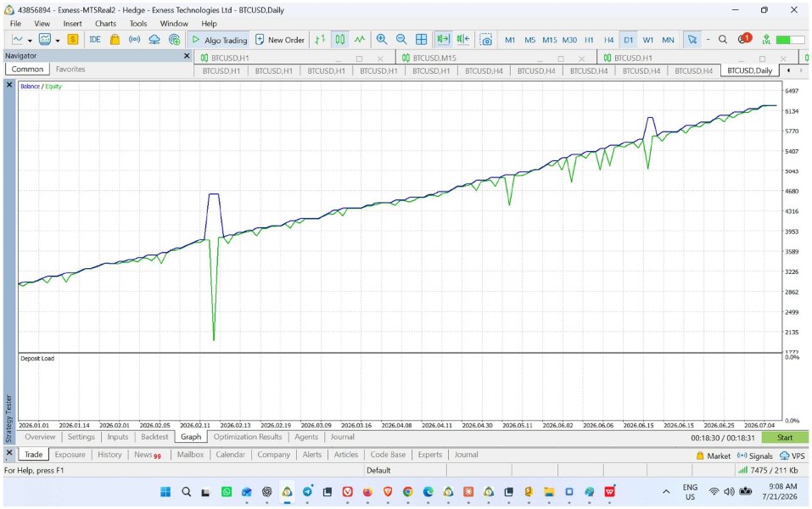
Task: Open the New Order dialog
Action: (280, 40)
